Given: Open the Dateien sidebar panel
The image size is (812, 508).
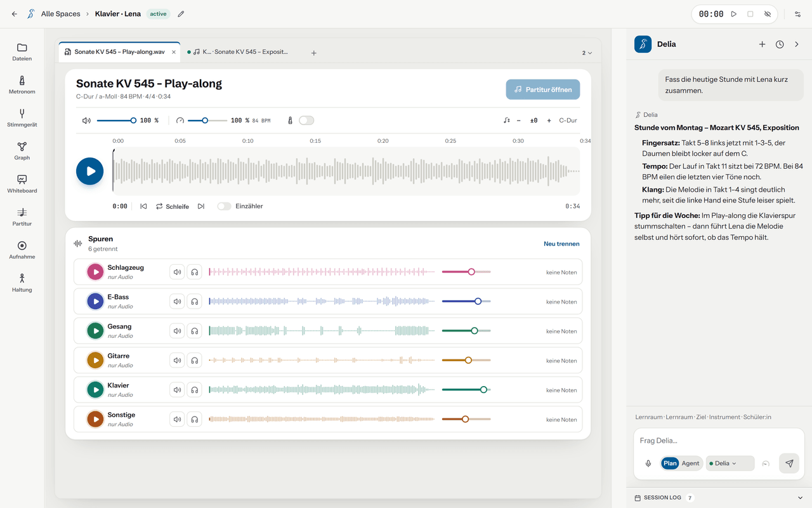Looking at the screenshot, I should click(x=22, y=52).
